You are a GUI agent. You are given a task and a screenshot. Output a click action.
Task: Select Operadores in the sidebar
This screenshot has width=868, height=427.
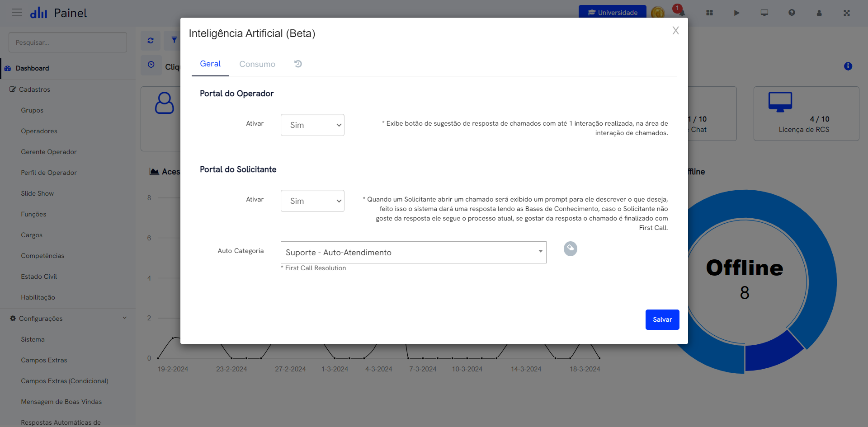[x=39, y=131]
